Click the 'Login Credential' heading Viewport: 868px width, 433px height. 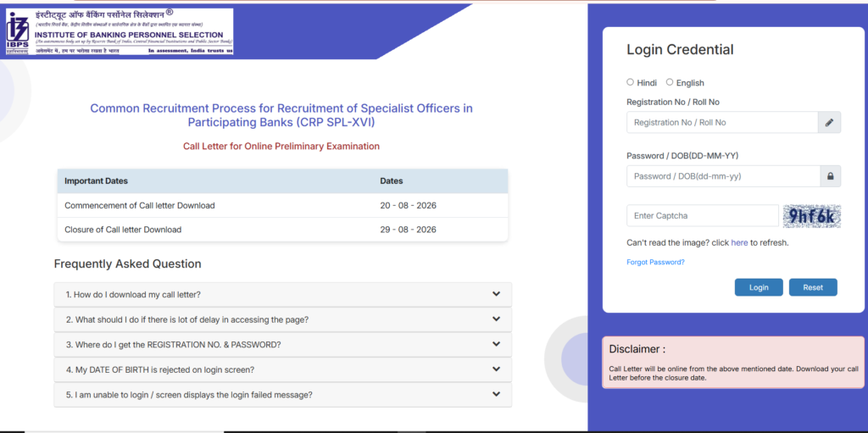pos(680,50)
